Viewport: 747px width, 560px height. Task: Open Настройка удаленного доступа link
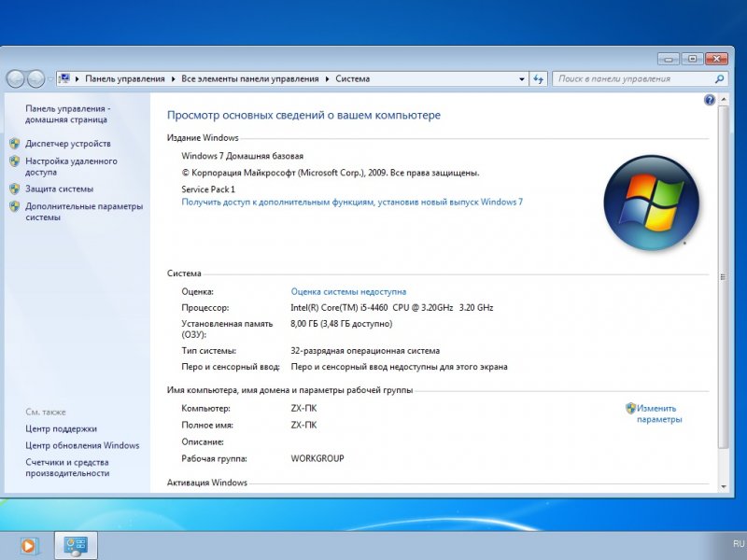[x=71, y=167]
